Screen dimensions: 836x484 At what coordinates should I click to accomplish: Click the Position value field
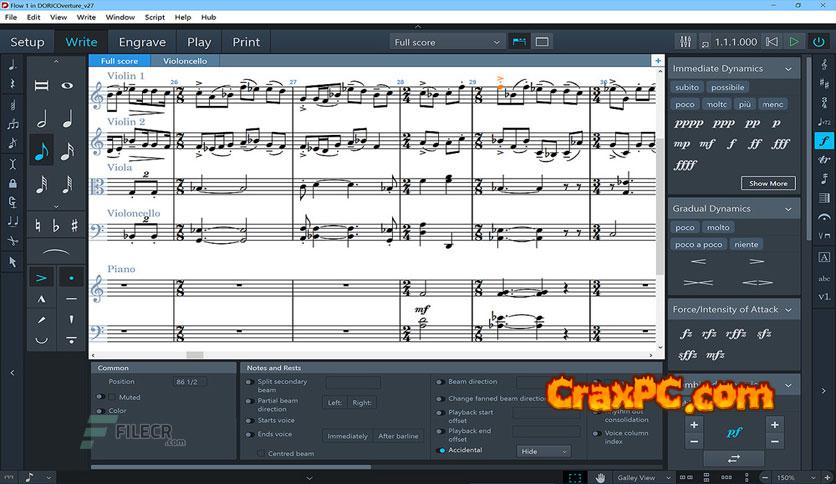(x=188, y=382)
